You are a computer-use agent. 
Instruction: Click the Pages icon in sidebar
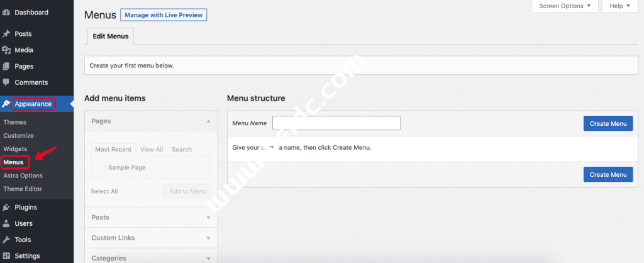click(6, 67)
